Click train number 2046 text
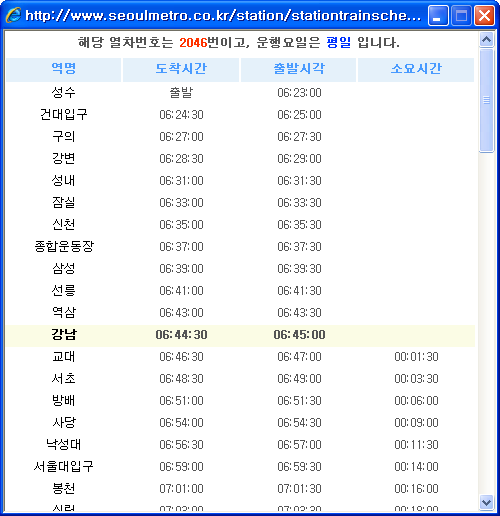500x516 pixels. pyautogui.click(x=193, y=43)
